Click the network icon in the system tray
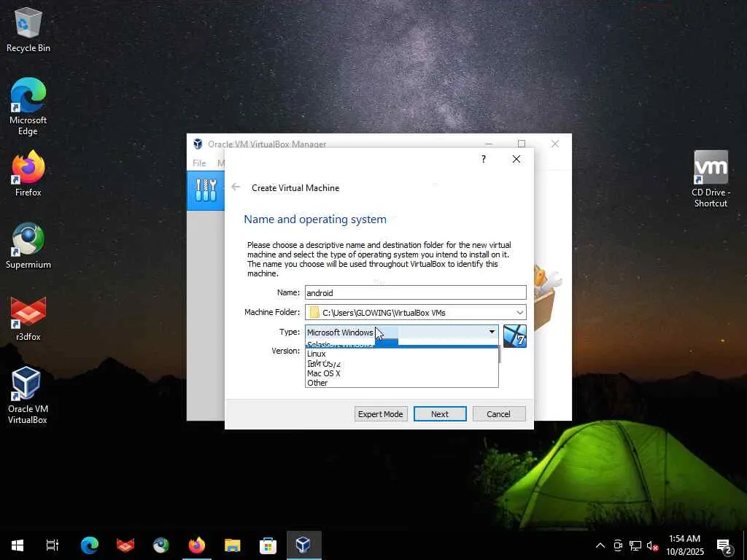The width and height of the screenshot is (747, 560). (635, 545)
